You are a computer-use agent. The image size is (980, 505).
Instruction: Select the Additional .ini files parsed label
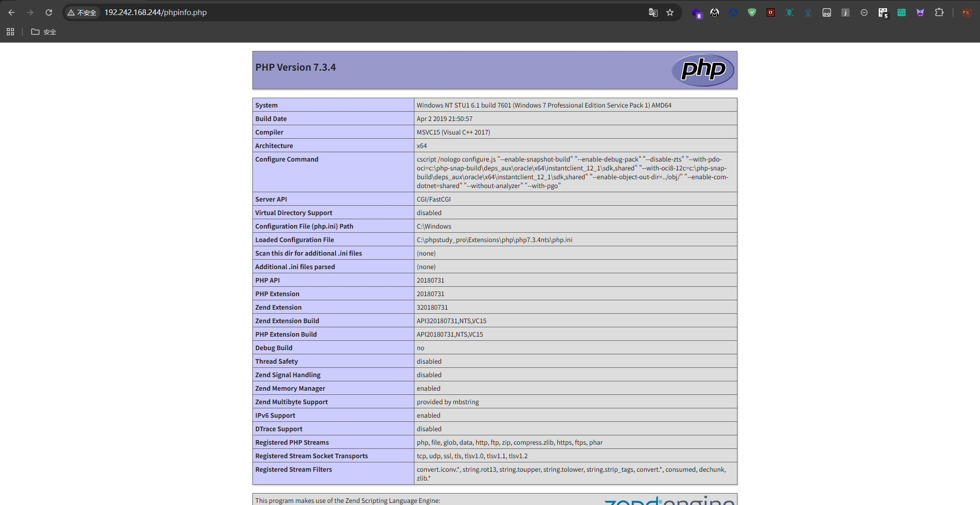pos(295,267)
